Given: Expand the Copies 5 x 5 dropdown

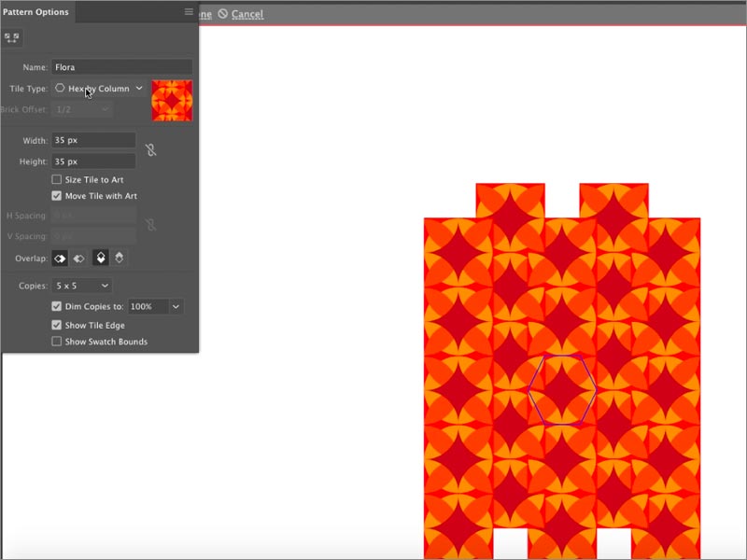Looking at the screenshot, I should (82, 286).
